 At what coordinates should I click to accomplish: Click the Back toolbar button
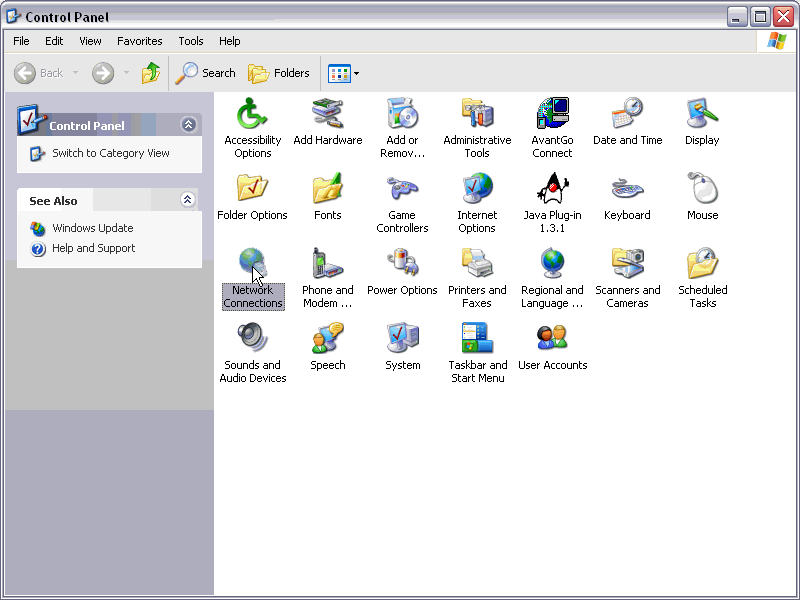click(x=39, y=73)
